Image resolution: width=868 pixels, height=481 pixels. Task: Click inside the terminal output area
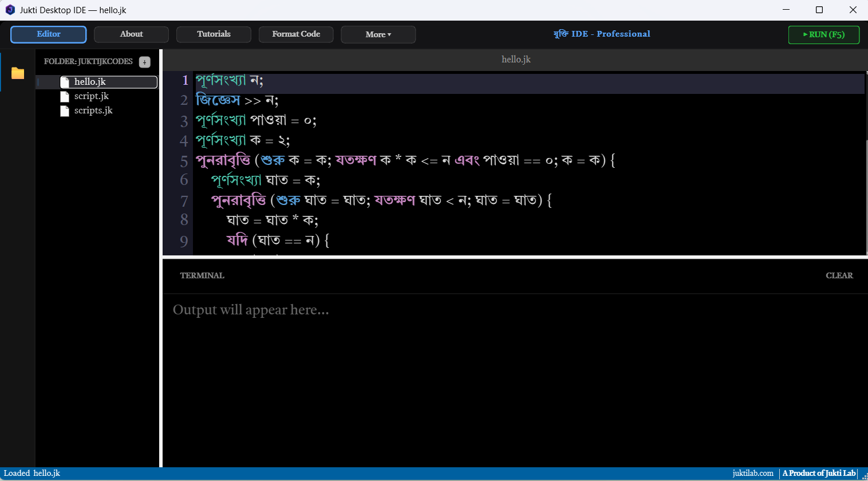click(x=515, y=380)
